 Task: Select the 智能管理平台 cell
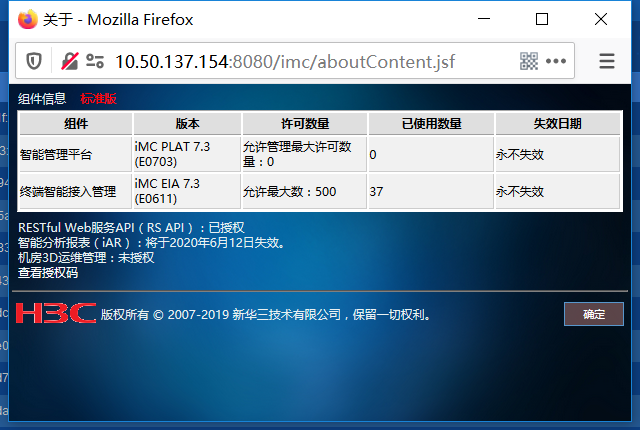[x=76, y=154]
